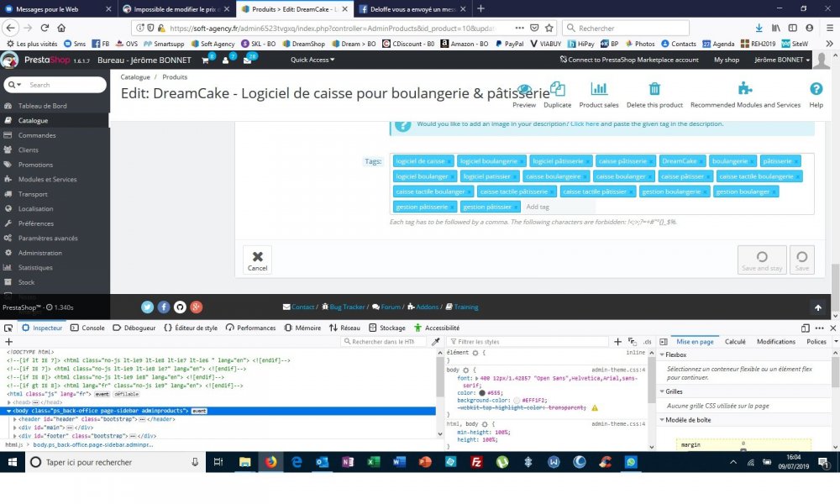Click the Facebook icon in footer
This screenshot has width=840, height=504.
(x=164, y=307)
